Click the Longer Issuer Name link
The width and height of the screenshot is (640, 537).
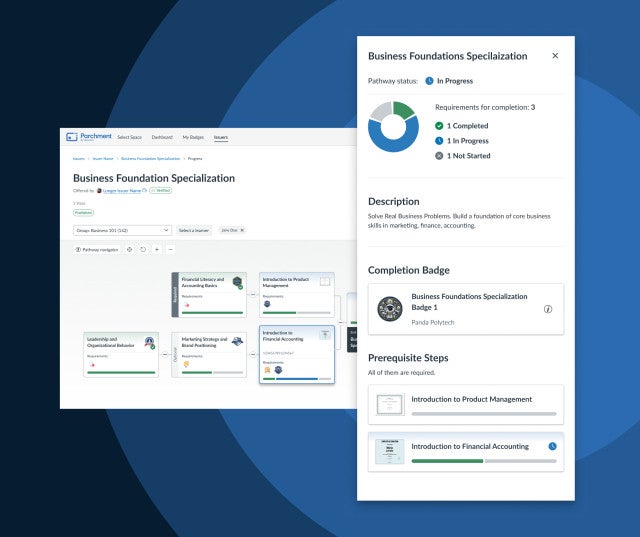click(123, 190)
